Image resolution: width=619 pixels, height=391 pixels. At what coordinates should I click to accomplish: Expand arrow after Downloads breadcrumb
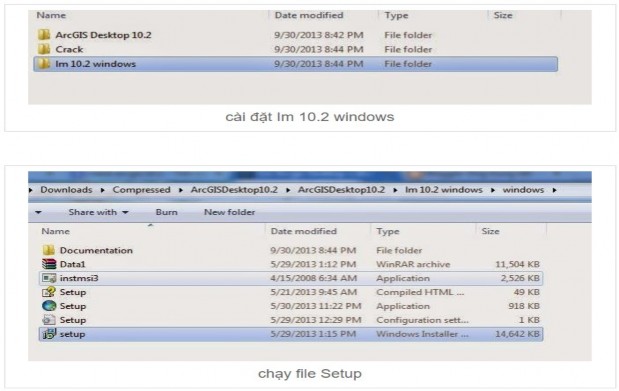pos(103,190)
